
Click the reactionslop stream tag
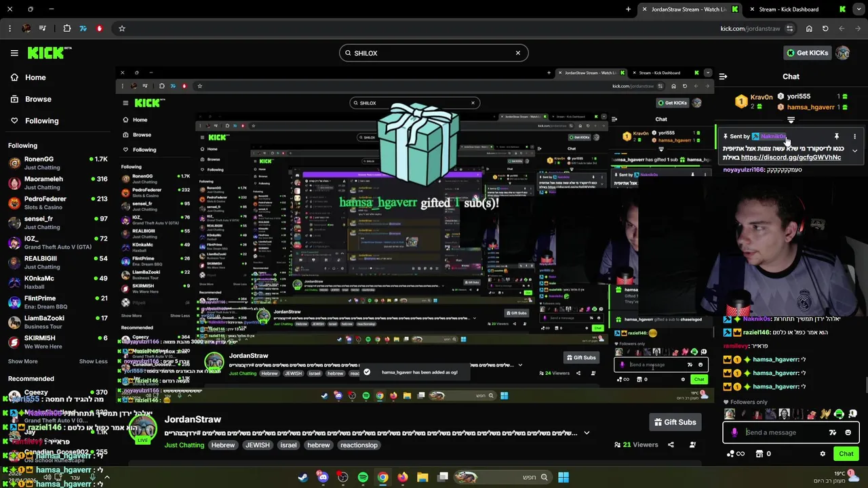359,445
